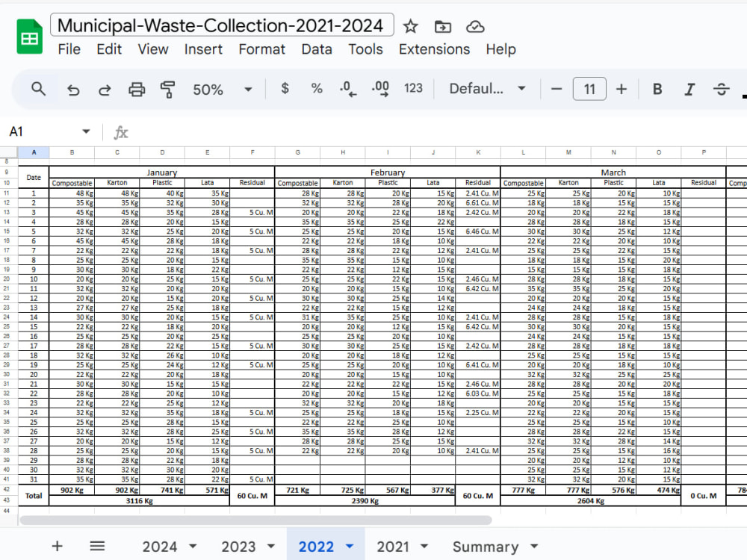Open the 2022 sheet tab menu arrow

coord(350,547)
